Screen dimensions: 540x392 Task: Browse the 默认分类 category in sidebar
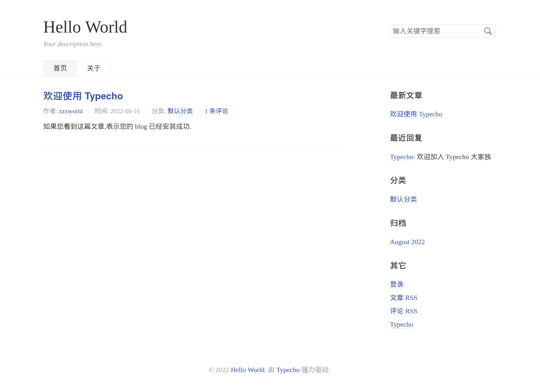(403, 199)
